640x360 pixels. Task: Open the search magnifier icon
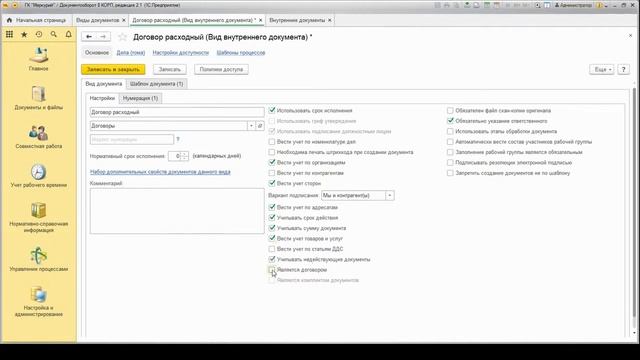(53, 35)
